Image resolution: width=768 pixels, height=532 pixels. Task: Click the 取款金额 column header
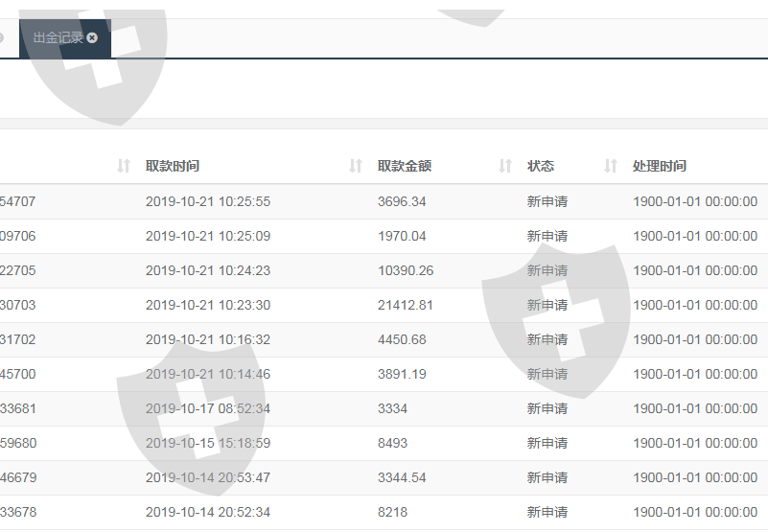pyautogui.click(x=405, y=166)
